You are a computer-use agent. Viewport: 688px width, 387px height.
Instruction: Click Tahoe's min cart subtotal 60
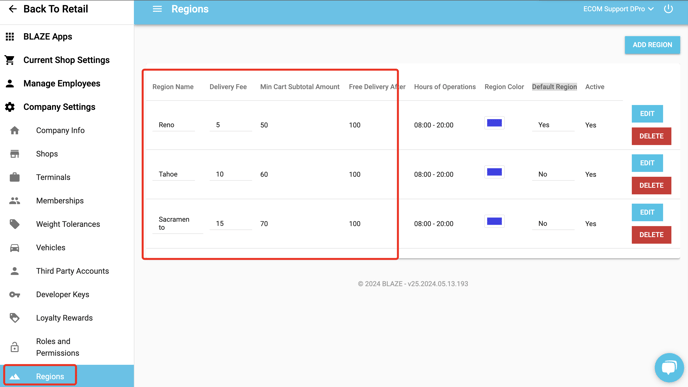point(264,174)
